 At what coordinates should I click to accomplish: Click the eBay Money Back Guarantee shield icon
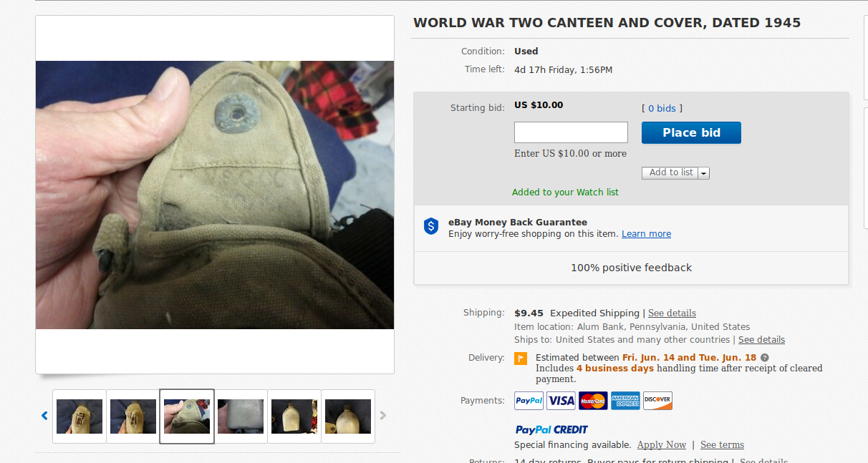click(x=431, y=227)
